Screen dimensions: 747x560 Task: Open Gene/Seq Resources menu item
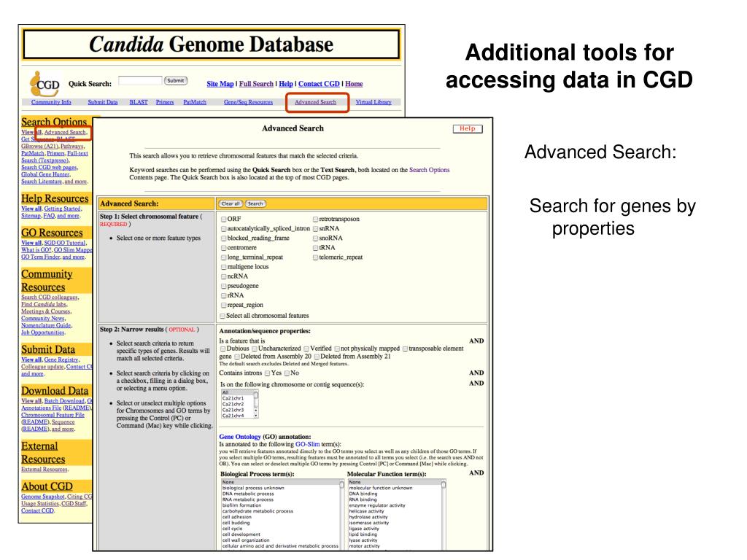[x=248, y=102]
